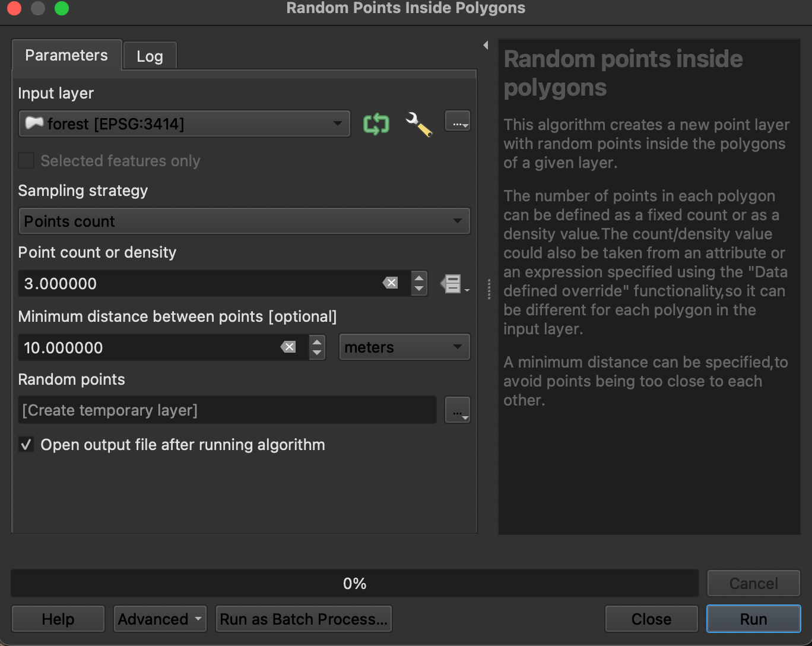Screen dimensions: 812x646
Task: Clear the point count value
Action: [391, 283]
